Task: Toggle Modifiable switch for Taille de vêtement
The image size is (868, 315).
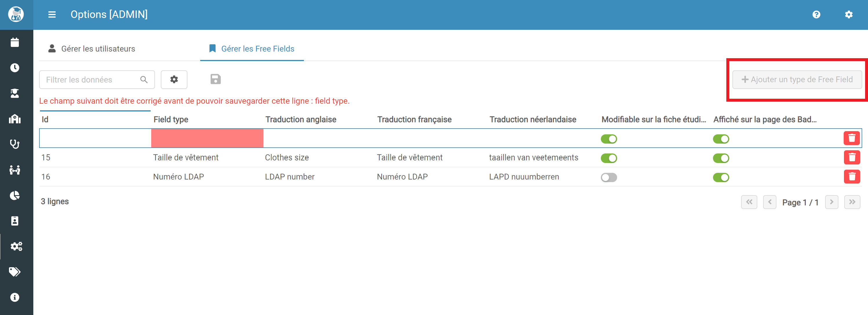Action: tap(608, 158)
